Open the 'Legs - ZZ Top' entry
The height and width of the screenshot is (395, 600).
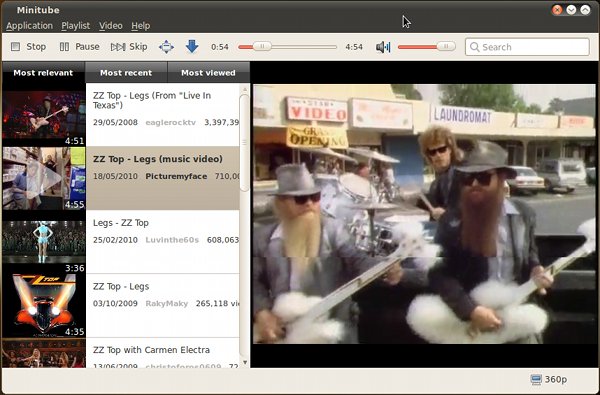[x=163, y=242]
